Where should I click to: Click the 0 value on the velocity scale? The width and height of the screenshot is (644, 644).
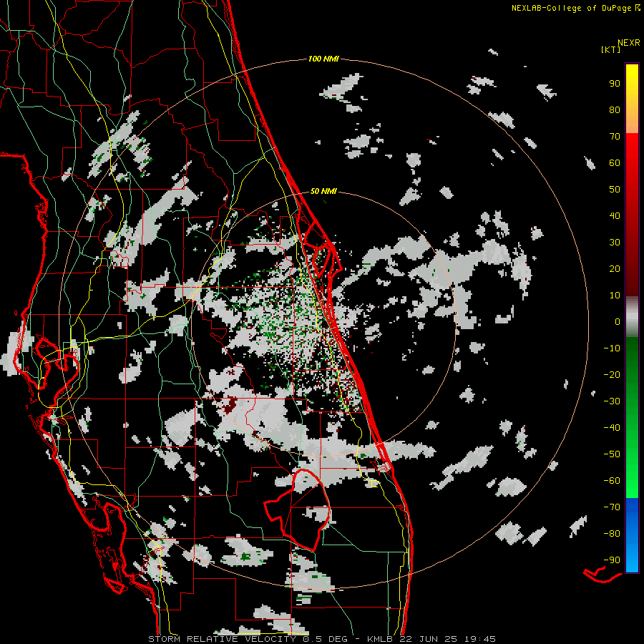pyautogui.click(x=618, y=322)
